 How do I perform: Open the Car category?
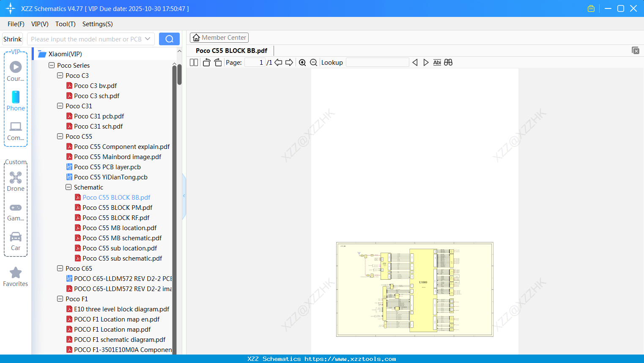pos(16,241)
